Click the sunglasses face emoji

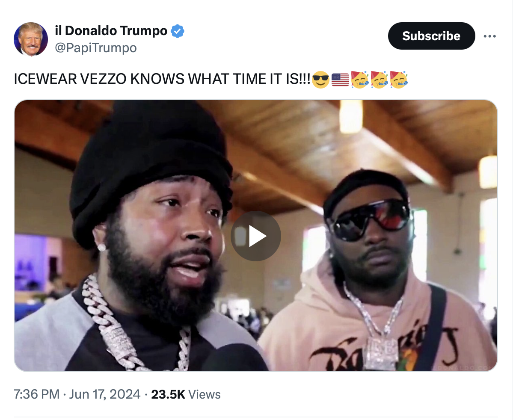coord(320,80)
